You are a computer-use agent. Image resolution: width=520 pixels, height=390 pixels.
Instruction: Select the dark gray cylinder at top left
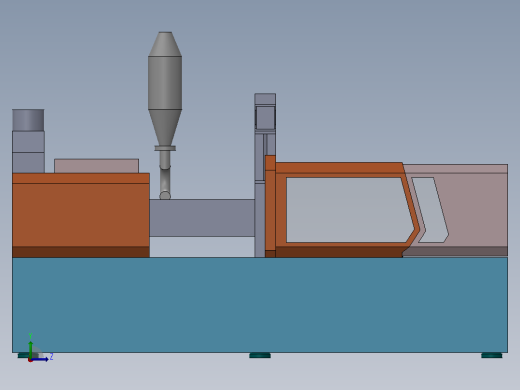point(28,120)
